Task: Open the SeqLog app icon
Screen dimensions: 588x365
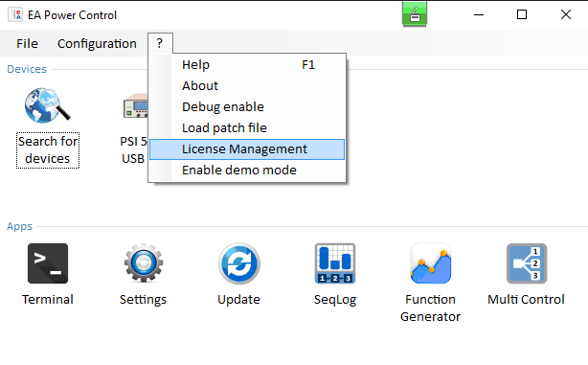Action: [335, 263]
